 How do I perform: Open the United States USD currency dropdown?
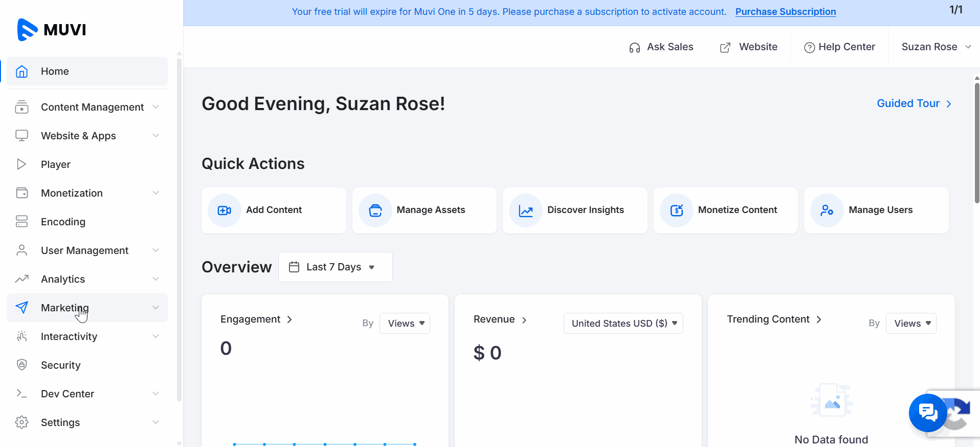(623, 323)
